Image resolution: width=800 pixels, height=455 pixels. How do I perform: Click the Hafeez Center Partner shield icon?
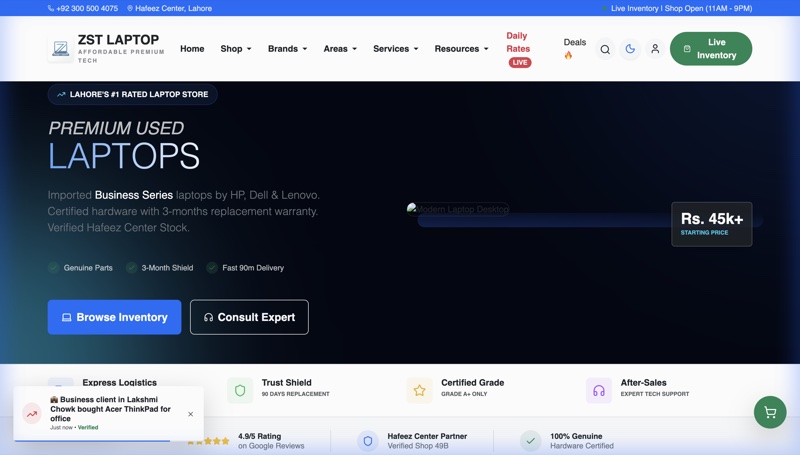click(x=368, y=440)
